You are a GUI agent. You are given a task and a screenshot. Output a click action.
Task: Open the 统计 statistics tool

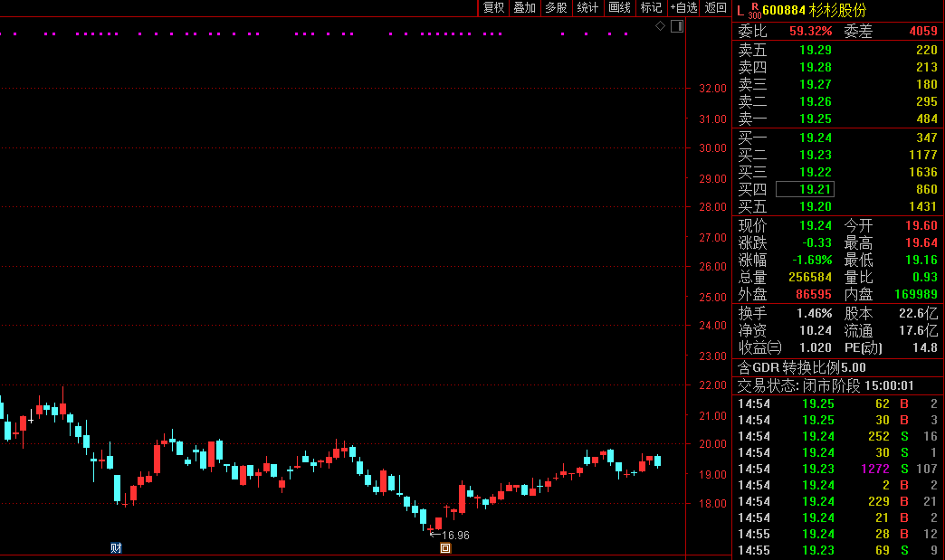pyautogui.click(x=587, y=8)
